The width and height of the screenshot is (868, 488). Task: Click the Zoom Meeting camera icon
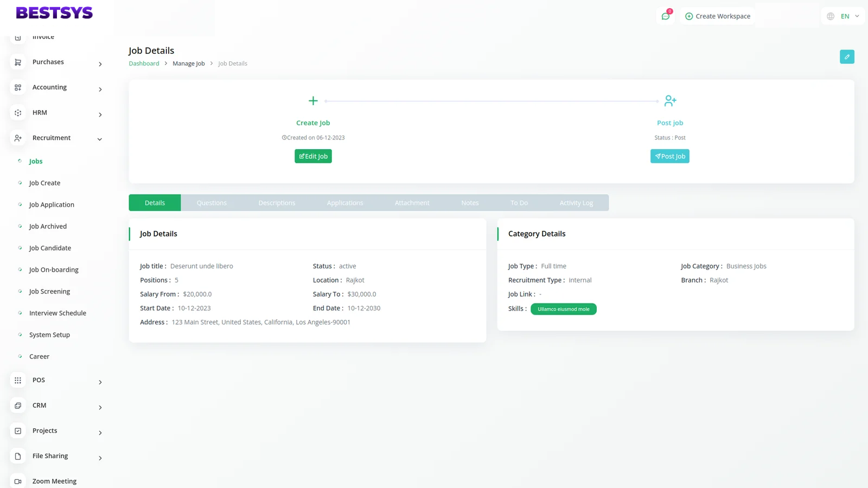(x=18, y=481)
